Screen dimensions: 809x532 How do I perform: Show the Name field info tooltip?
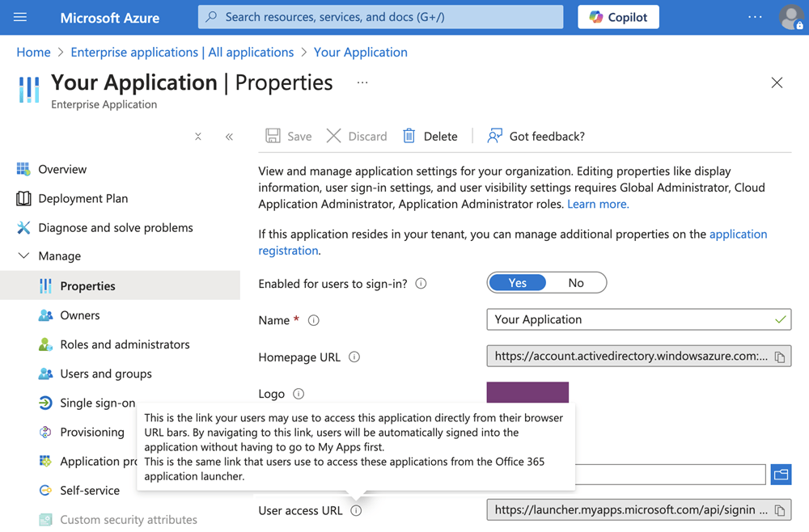314,320
